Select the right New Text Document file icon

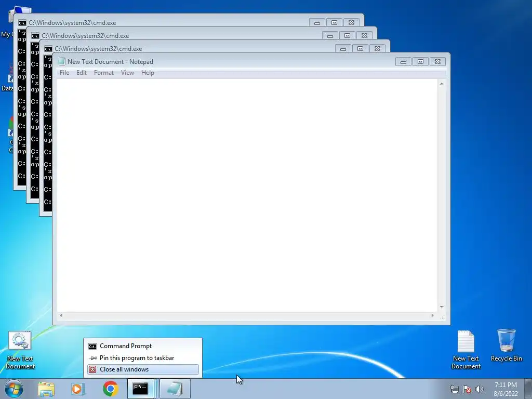pos(466,350)
